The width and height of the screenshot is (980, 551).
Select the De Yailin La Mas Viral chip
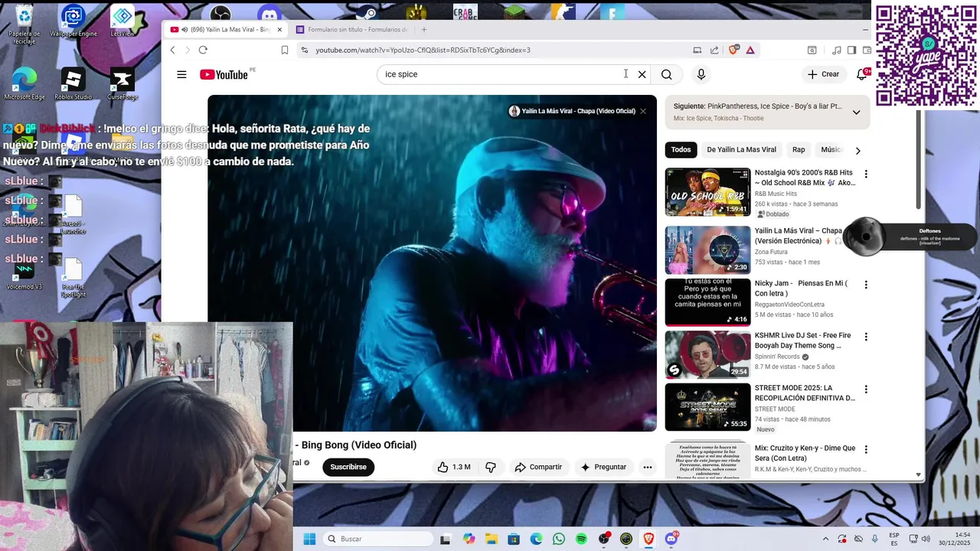[x=741, y=150]
